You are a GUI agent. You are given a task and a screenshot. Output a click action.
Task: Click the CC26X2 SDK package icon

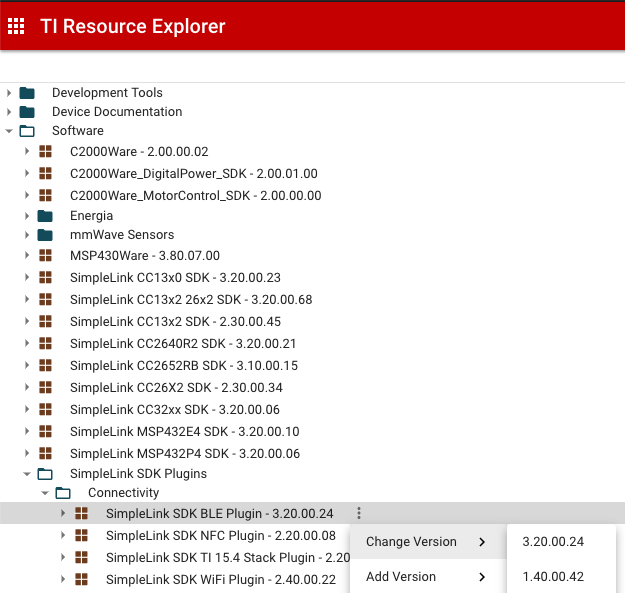(45, 387)
